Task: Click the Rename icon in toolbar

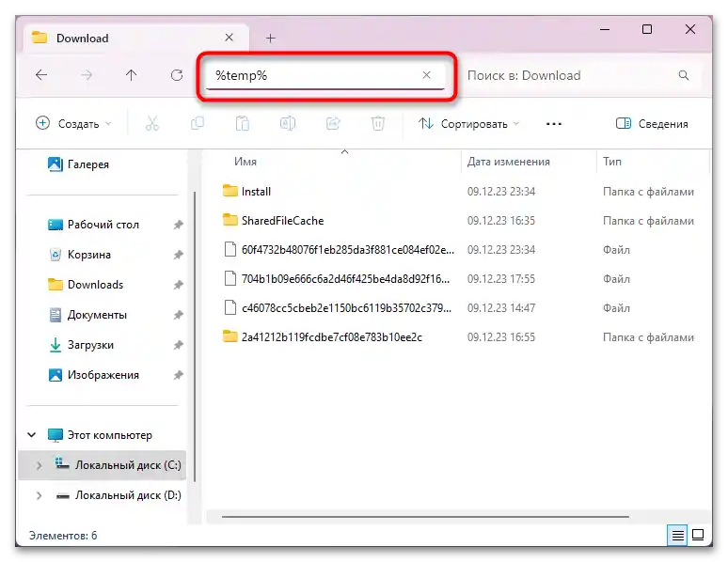Action: tap(288, 123)
